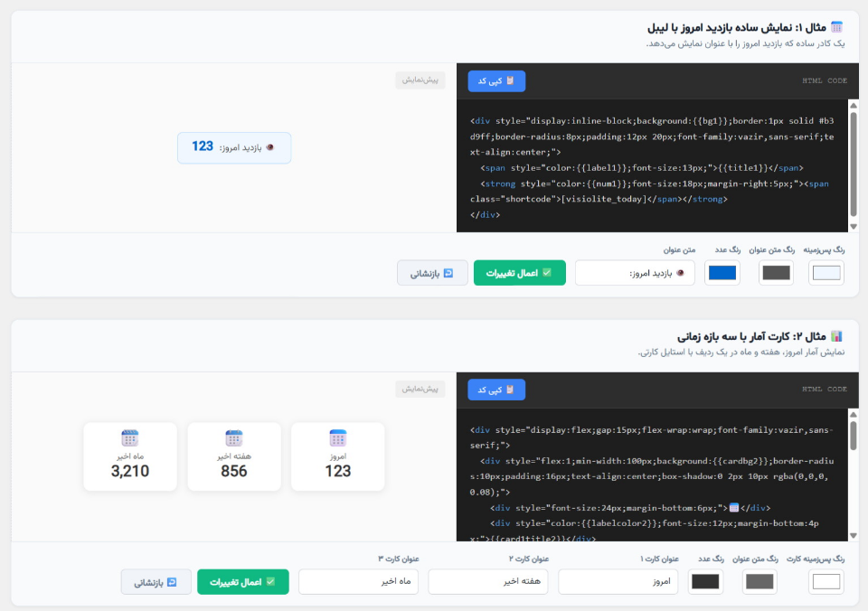Screen dimensions: 868x611
Task: Click the bar chart icon beside Example 2 heading
Action: (x=836, y=336)
